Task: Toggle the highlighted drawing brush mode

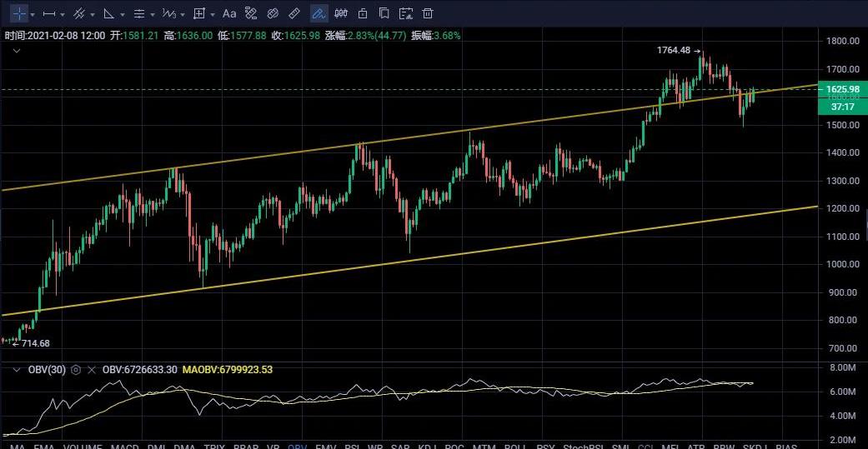Action: click(319, 13)
